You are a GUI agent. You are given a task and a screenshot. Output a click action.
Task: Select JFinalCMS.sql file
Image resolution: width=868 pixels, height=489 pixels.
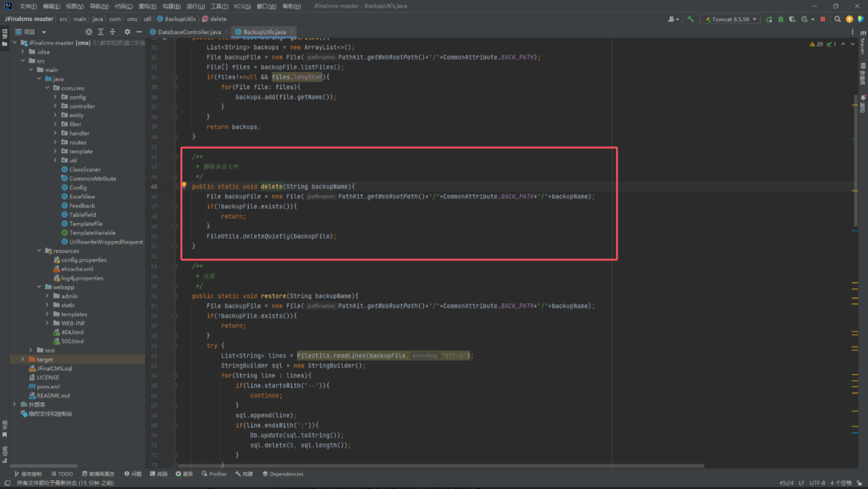click(x=50, y=369)
